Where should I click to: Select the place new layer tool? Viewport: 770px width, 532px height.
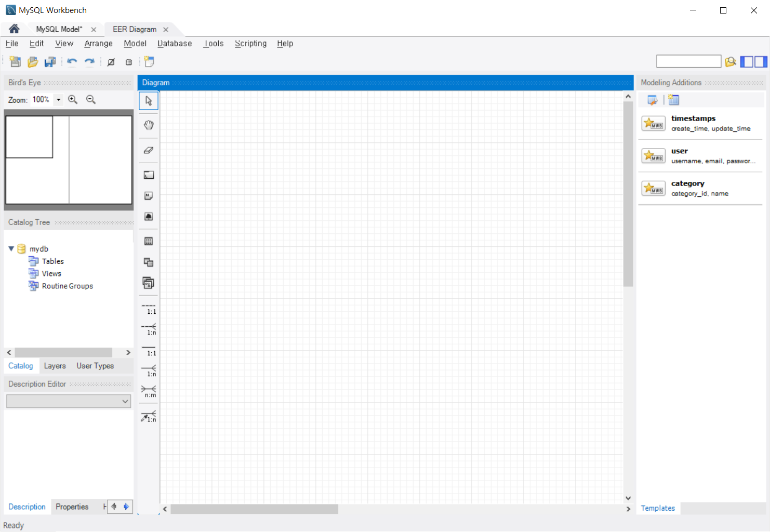(x=149, y=175)
